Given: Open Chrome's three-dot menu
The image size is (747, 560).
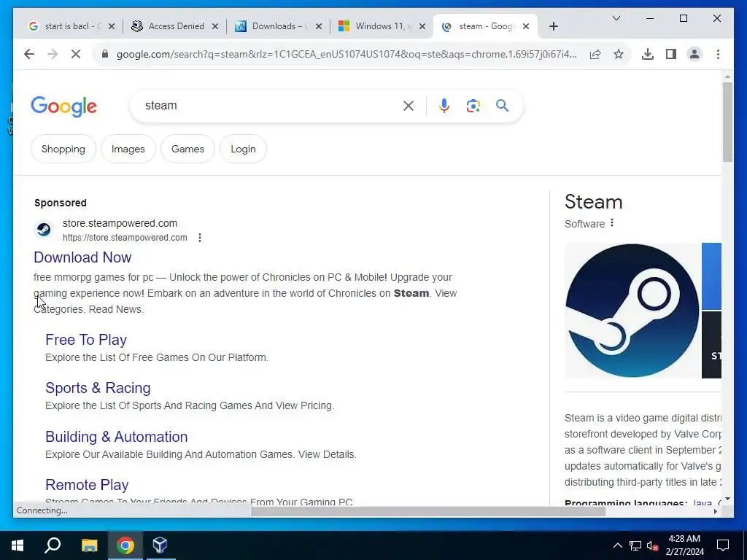Looking at the screenshot, I should coord(718,54).
